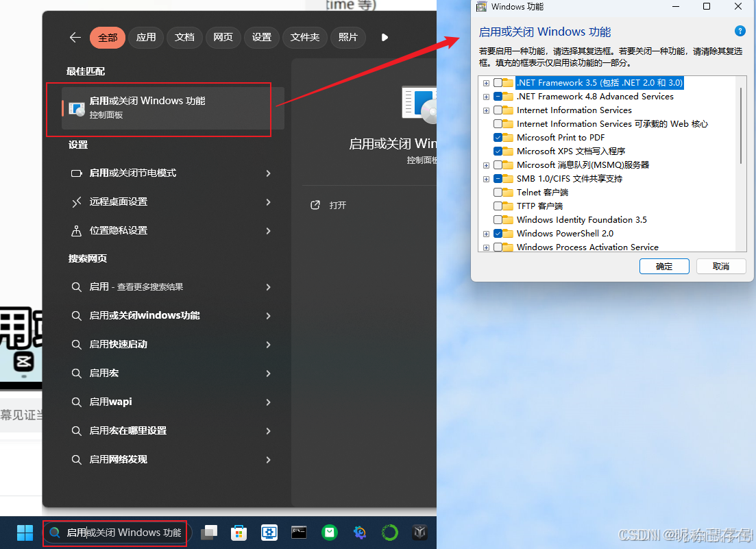This screenshot has height=549, width=756.
Task: Open the Windows Start button
Action: [25, 533]
